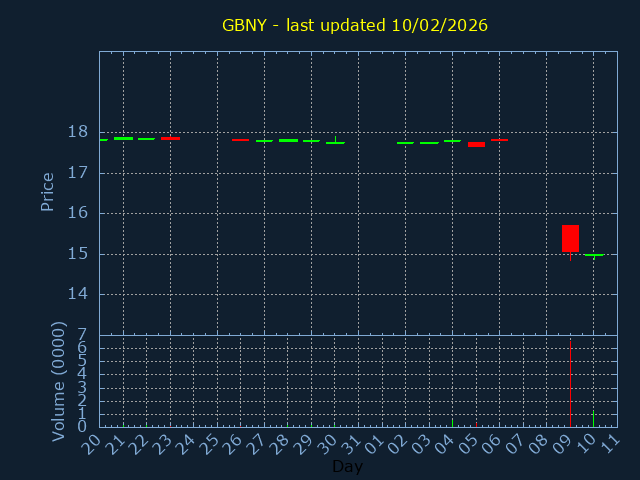Click the tall red volume bar on day 09

click(570, 385)
